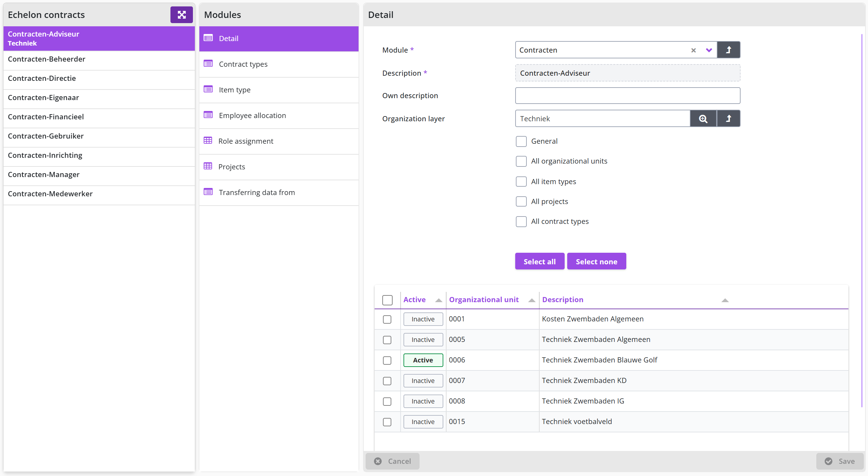Tick the All item types checkbox

point(521,182)
